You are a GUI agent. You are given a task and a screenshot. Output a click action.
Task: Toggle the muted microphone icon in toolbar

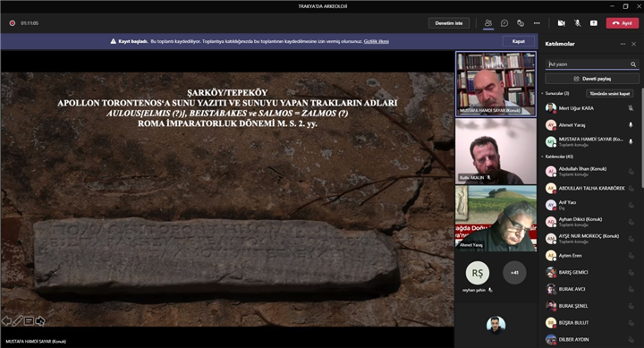pos(578,23)
